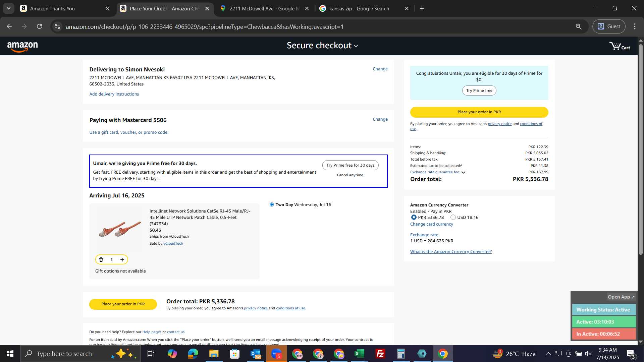Click the contact us link
This screenshot has height=362, width=644.
click(176, 332)
